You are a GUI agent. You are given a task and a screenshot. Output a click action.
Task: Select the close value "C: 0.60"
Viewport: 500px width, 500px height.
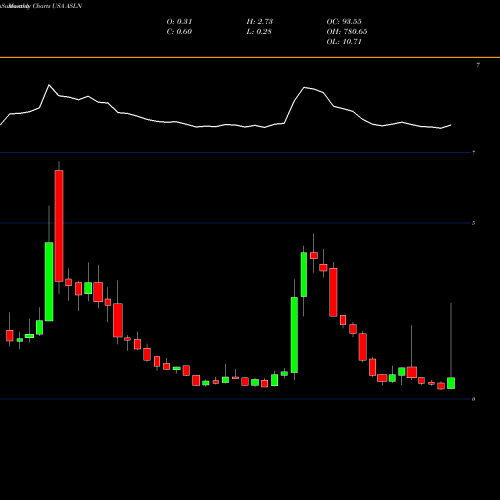(x=179, y=32)
